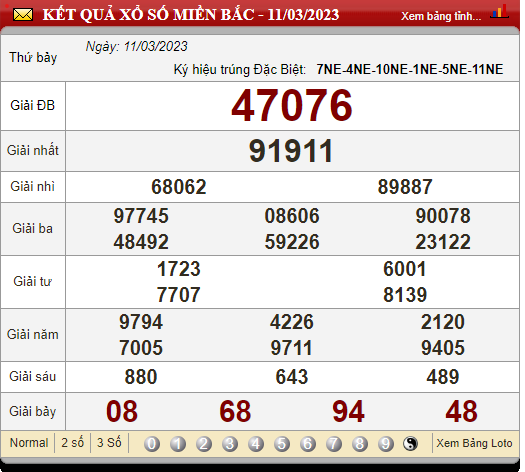Click the 'Giải tư' row label
The width and height of the screenshot is (525, 472).
(x=32, y=282)
